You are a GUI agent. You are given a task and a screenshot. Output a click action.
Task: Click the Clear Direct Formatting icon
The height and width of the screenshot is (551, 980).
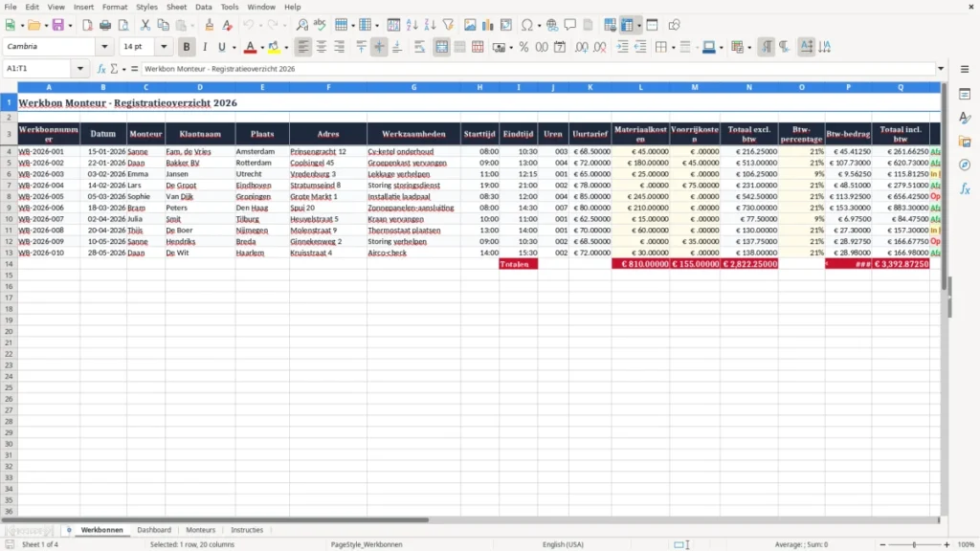click(228, 25)
